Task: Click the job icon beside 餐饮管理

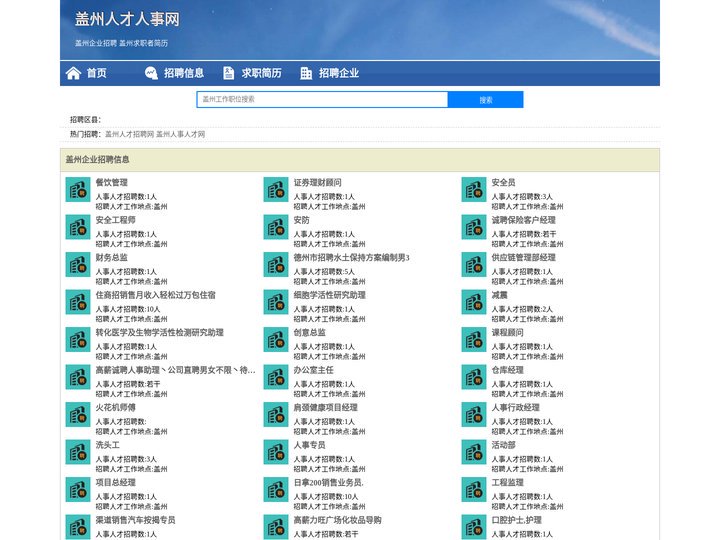Action: tap(78, 190)
